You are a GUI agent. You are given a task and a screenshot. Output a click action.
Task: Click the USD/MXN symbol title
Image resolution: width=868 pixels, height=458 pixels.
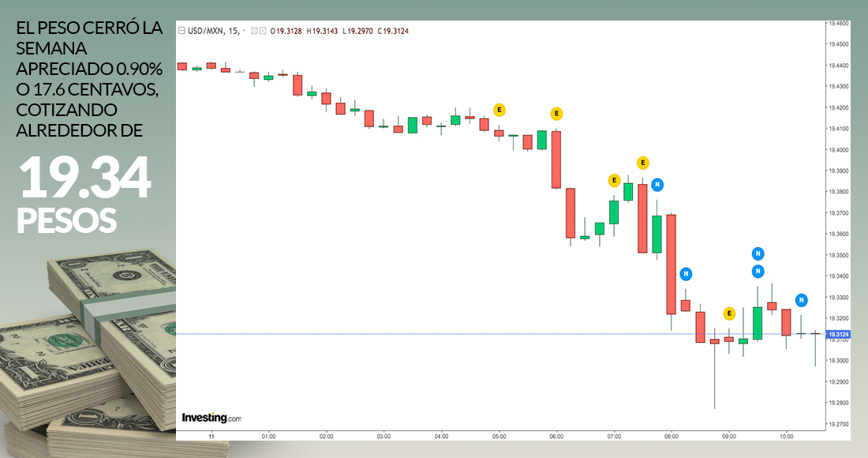(202, 31)
